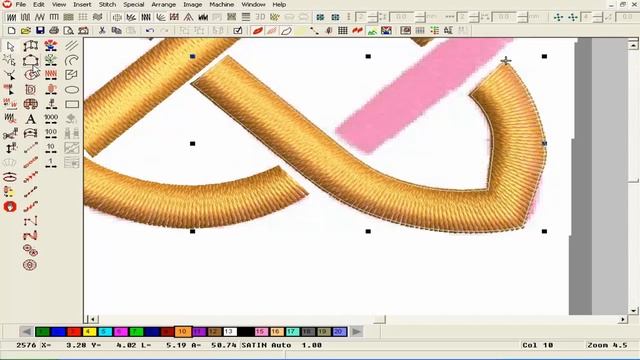Select the diagonal parallel lines tool
The image size is (640, 360).
coord(72,46)
